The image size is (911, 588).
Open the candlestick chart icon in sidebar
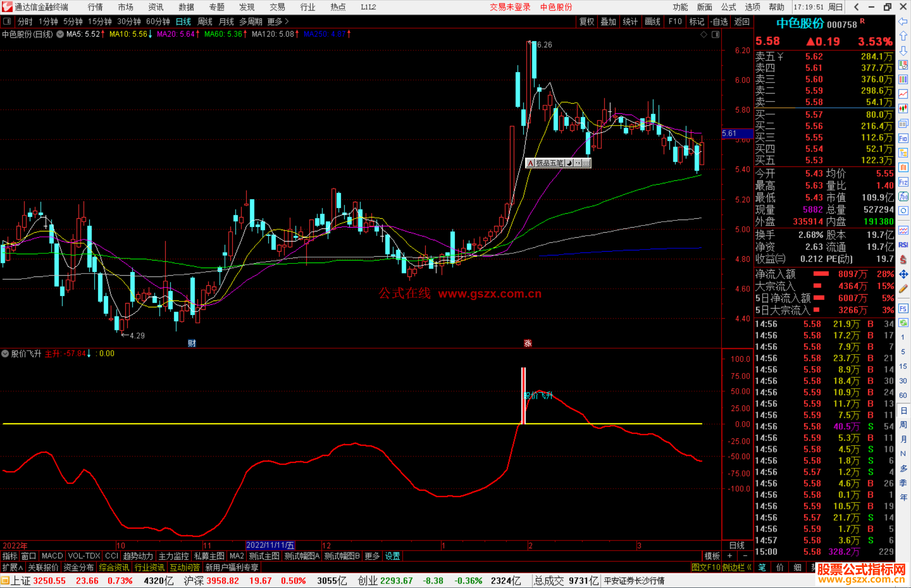903,109
